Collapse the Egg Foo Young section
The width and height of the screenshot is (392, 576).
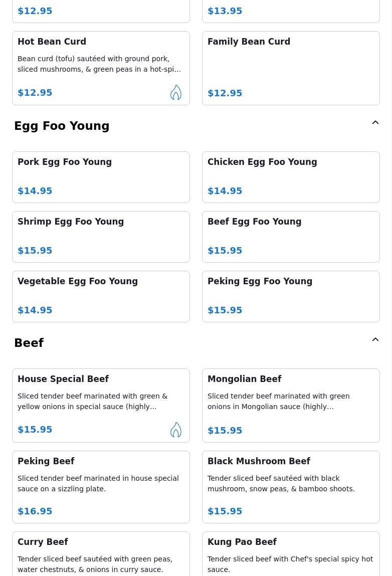point(375,123)
